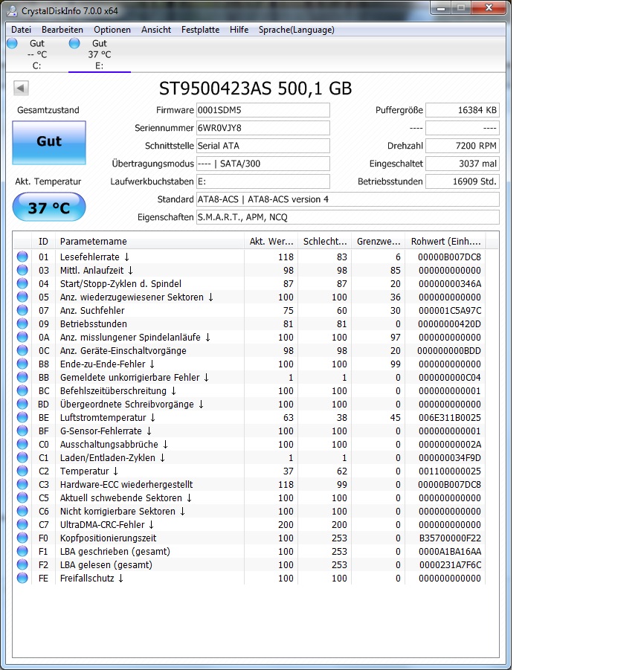This screenshot has width=644, height=670.
Task: Click the Schnittstelle field Serial ATA
Action: coord(263,146)
